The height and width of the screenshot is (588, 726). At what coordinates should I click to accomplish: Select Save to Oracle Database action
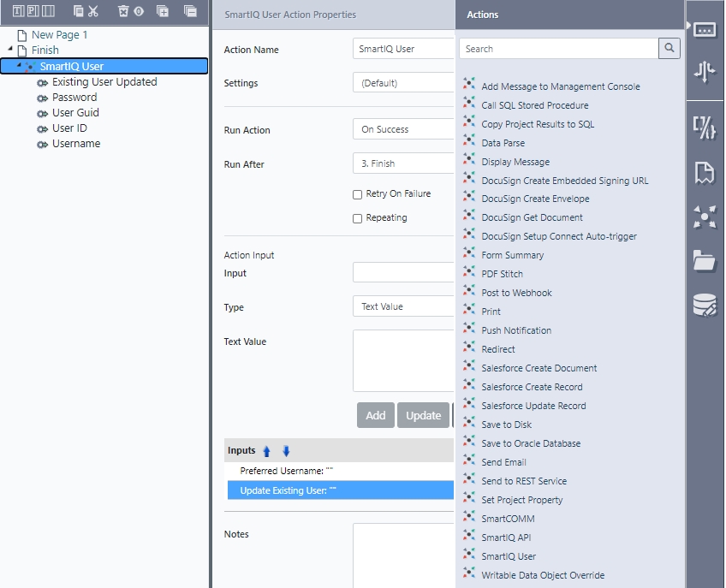(x=531, y=443)
